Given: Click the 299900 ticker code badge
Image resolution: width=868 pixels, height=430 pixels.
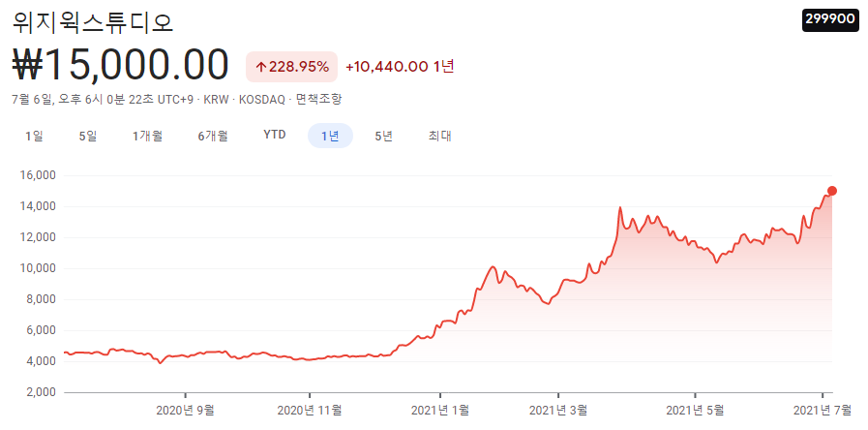Looking at the screenshot, I should pos(830,19).
